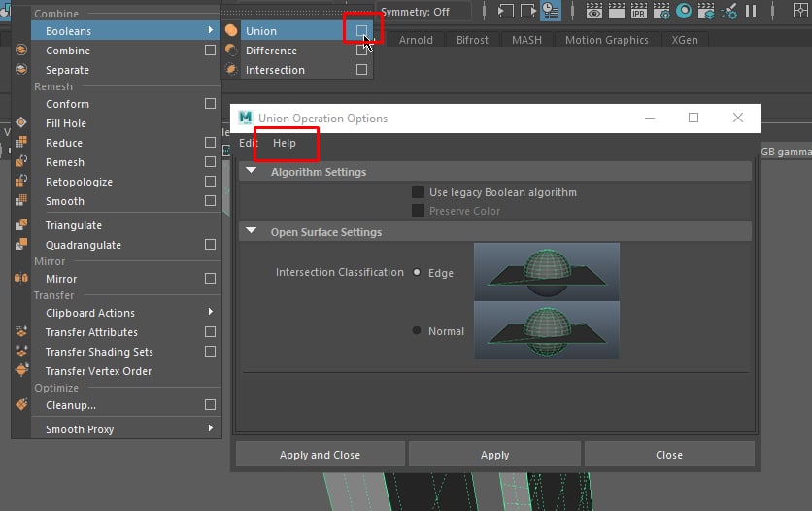Click the Separate meshes icon
Image resolution: width=812 pixels, height=511 pixels.
pos(21,69)
